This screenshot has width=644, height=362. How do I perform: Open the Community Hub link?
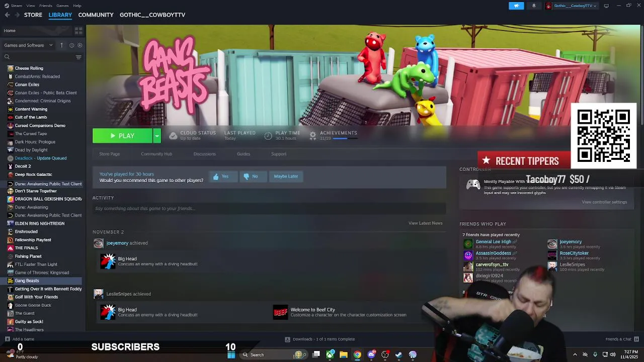156,154
